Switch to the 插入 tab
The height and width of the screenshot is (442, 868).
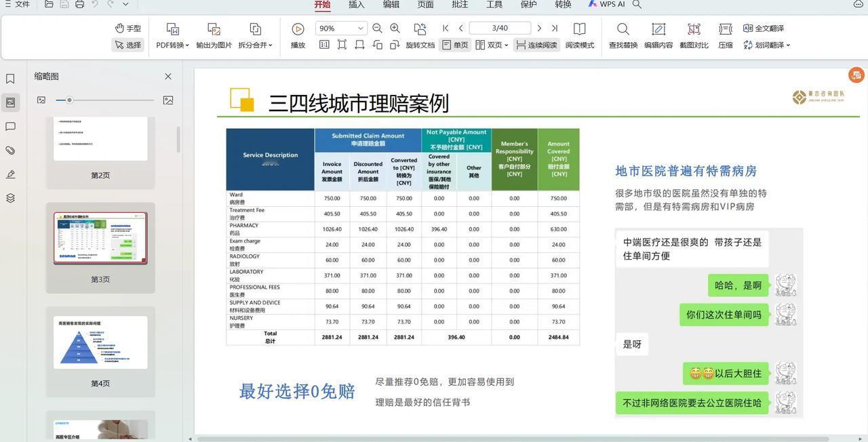[x=356, y=5]
